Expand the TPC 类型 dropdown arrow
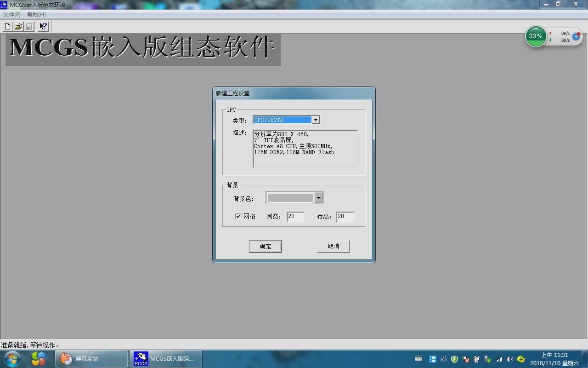This screenshot has width=588, height=368. [316, 120]
